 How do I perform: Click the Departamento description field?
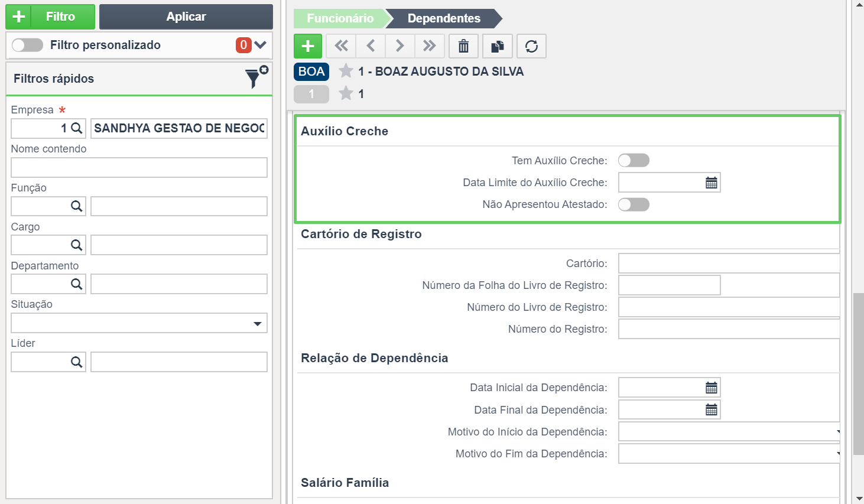tap(179, 284)
